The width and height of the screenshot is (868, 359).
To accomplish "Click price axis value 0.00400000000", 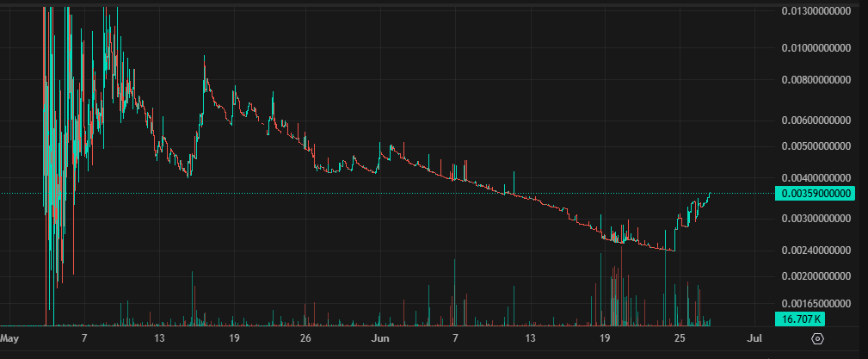I will pos(816,178).
